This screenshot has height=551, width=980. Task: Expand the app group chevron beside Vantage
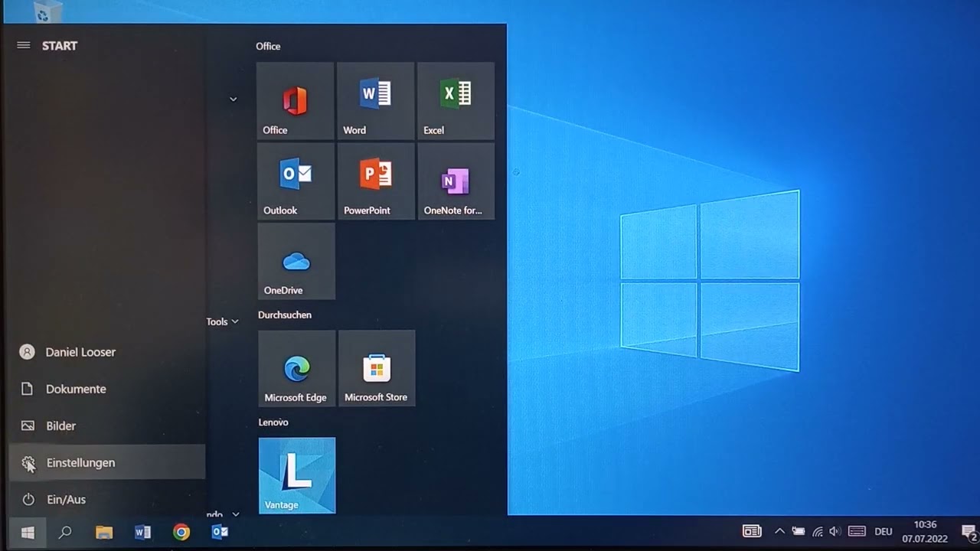pyautogui.click(x=235, y=515)
